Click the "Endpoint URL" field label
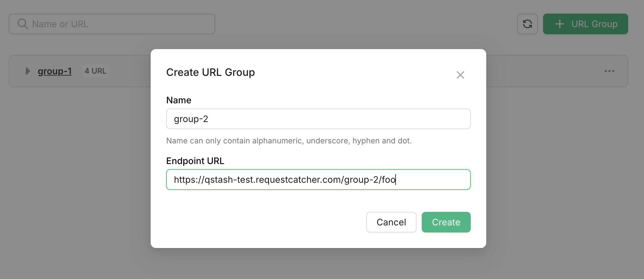The width and height of the screenshot is (644, 279). [195, 161]
